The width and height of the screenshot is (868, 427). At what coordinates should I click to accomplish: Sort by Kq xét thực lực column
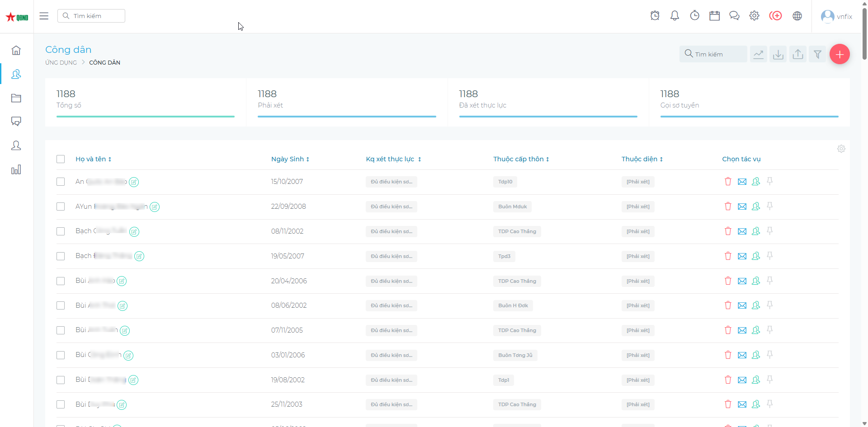point(393,159)
